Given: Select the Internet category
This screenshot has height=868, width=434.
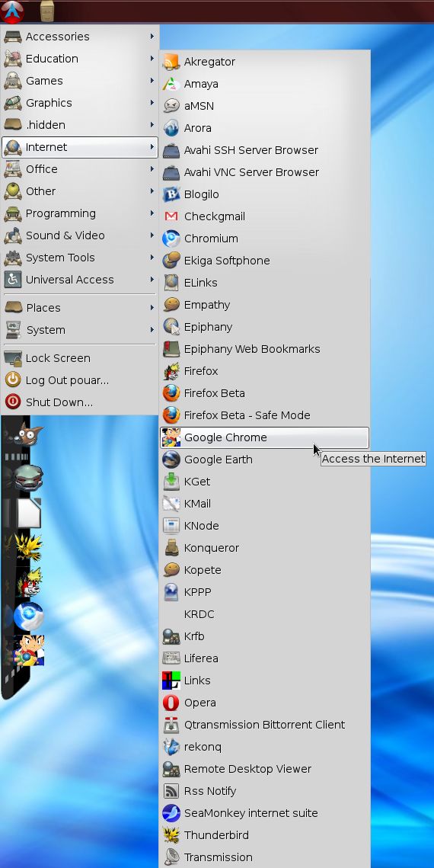Looking at the screenshot, I should [80, 147].
